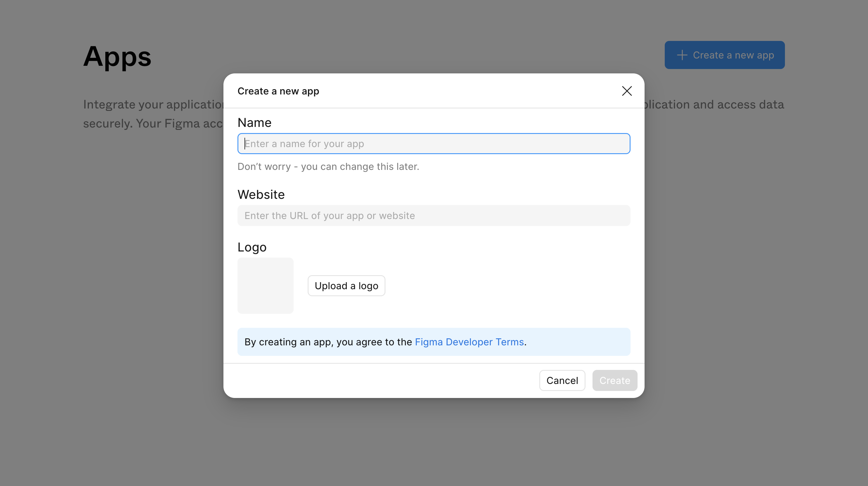Screen dimensions: 868x486
Task: Click the Create button in the dialog
Action: [x=615, y=380]
